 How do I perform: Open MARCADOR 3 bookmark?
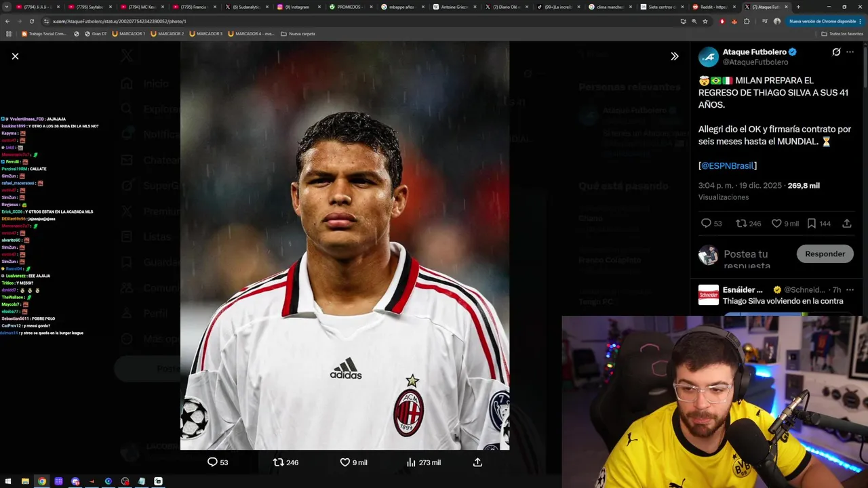pyautogui.click(x=206, y=33)
